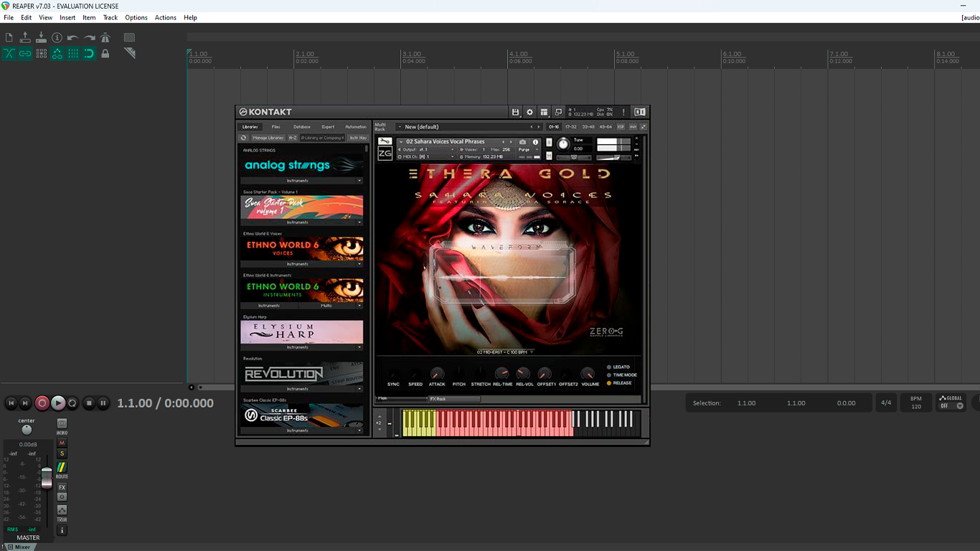Toggle grid lines icon
Image resolution: width=980 pixels, height=551 pixels.
[x=73, y=53]
